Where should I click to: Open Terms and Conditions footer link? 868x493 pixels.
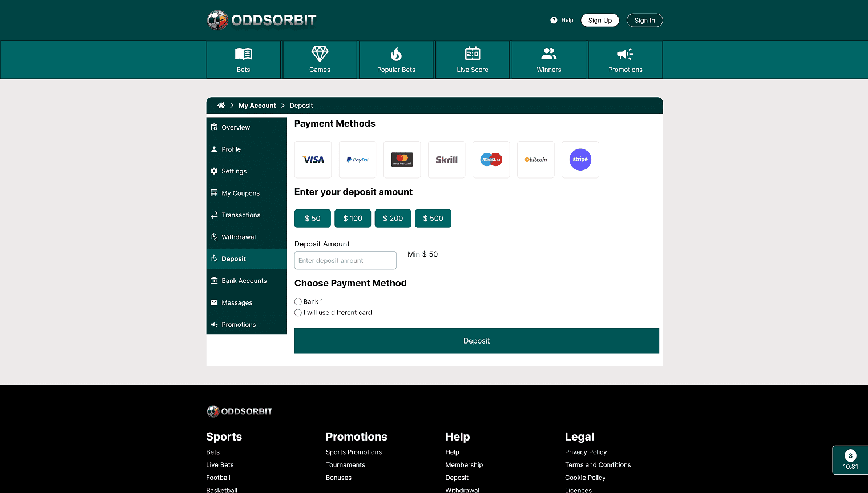pos(597,465)
